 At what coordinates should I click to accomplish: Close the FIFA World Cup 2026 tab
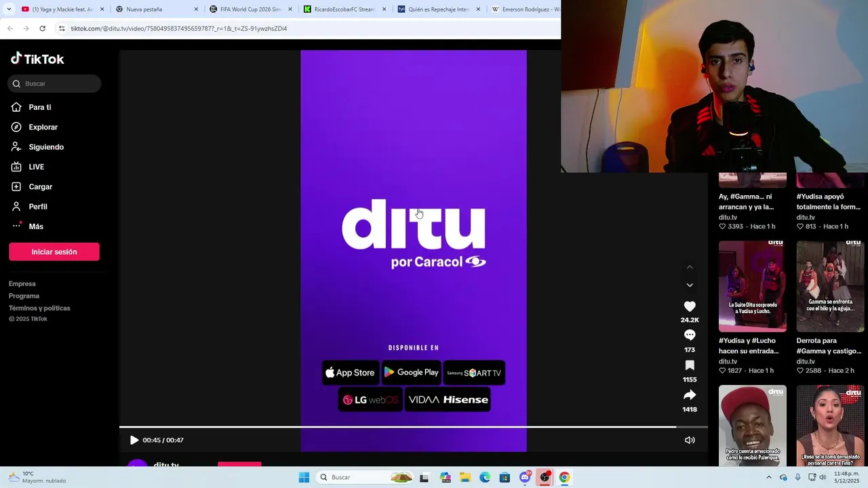pyautogui.click(x=290, y=9)
